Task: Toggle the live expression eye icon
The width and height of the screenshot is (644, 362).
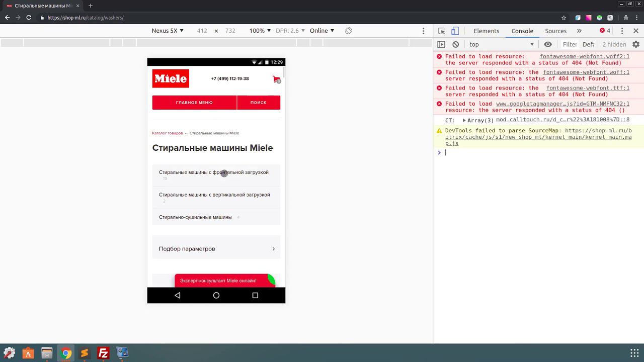Action: (548, 44)
